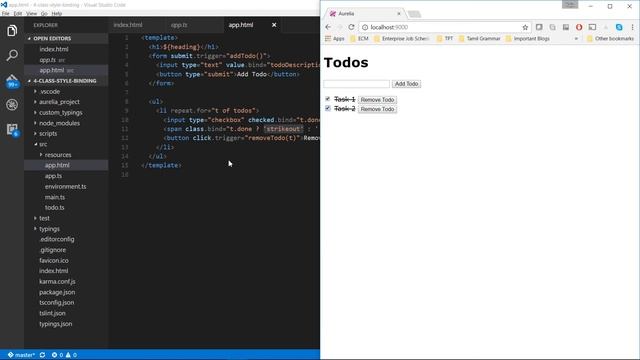Open karma.conf.js in the explorer

coord(57,282)
